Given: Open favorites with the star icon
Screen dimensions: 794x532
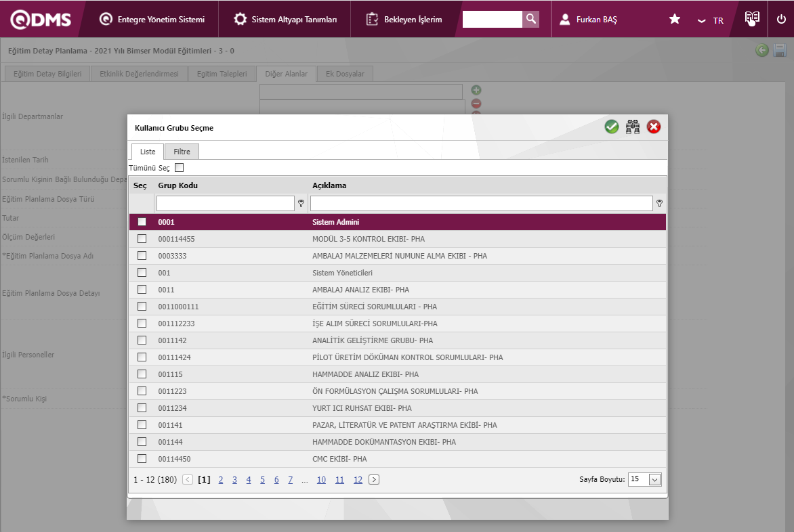Looking at the screenshot, I should pos(675,19).
